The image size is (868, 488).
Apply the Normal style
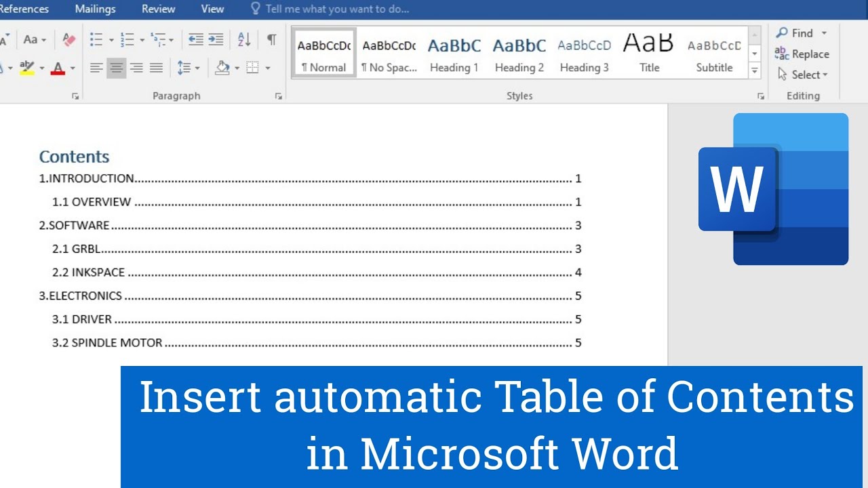(x=325, y=54)
